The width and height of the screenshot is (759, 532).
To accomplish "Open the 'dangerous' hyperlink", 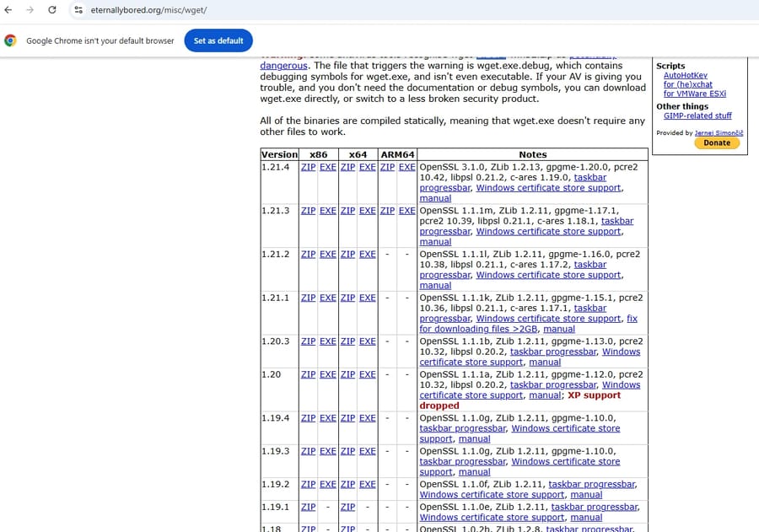I will click(x=283, y=66).
